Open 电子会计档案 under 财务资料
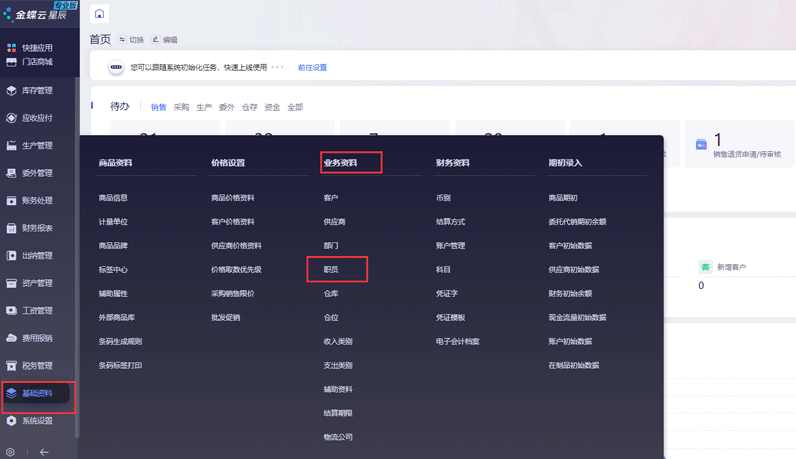This screenshot has width=796, height=459. tap(457, 341)
